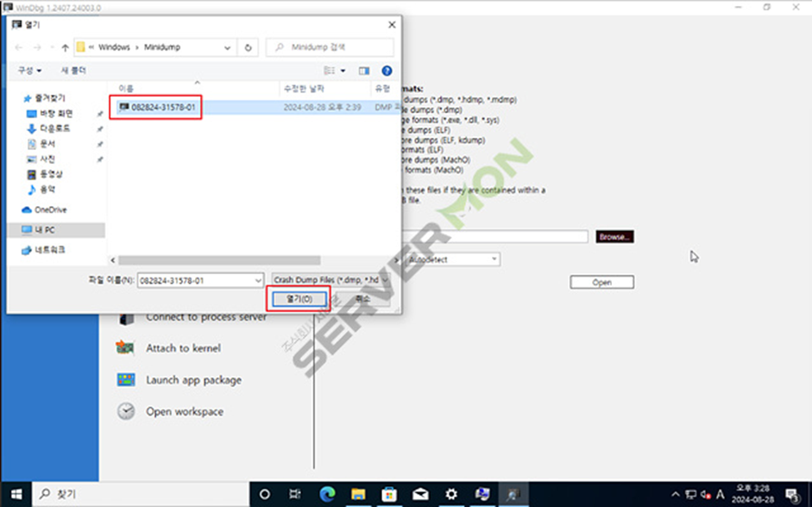Click the Minidump search box
Screen dimensions: 812x507
(330, 47)
